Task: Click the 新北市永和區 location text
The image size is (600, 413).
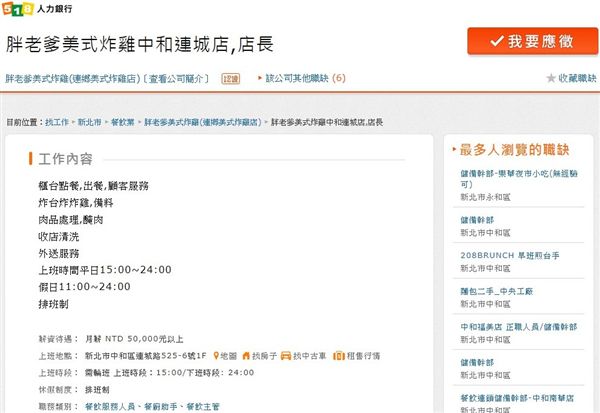Action: (x=485, y=197)
